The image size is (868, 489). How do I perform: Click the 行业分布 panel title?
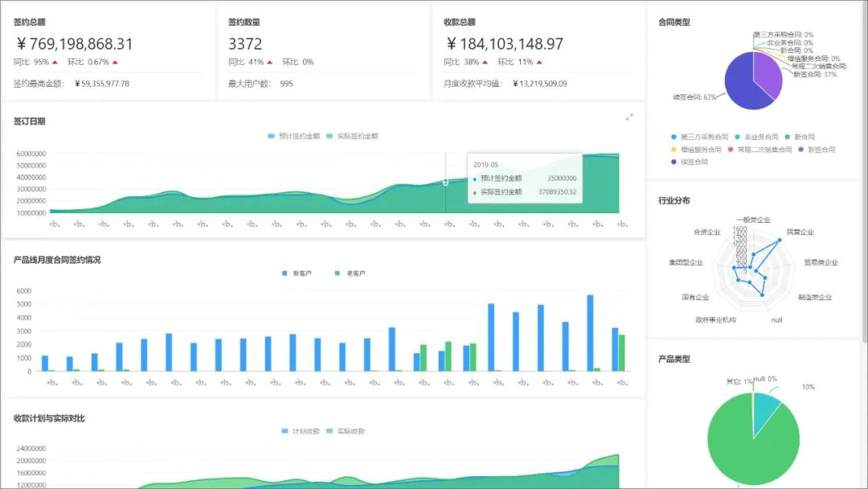click(674, 200)
